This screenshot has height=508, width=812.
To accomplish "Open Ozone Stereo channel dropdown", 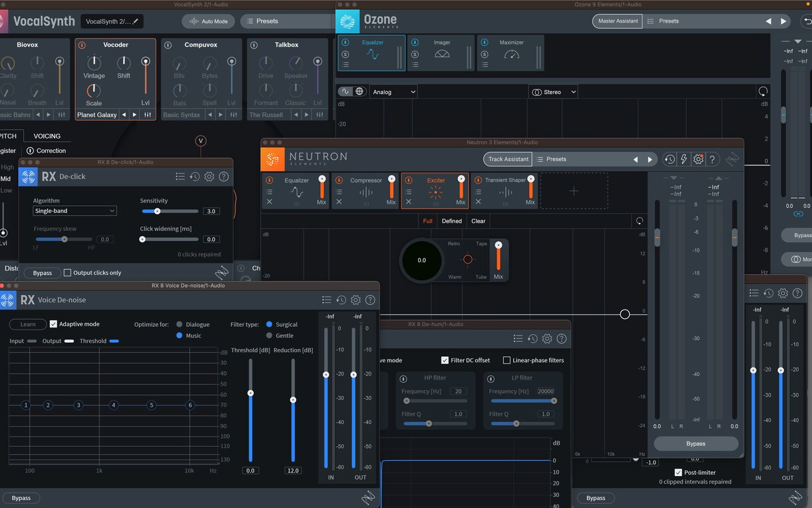I will pos(553,92).
